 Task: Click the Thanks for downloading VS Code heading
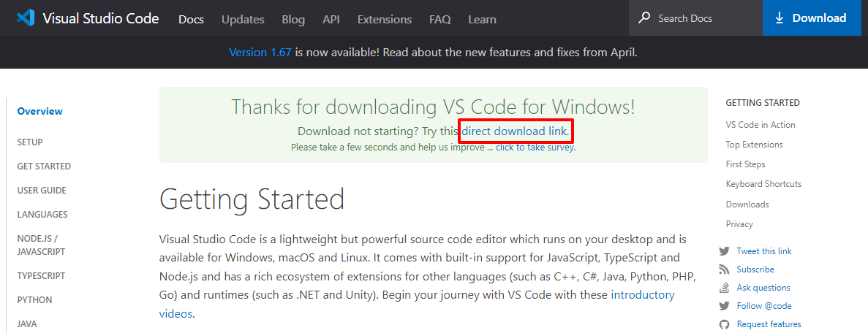(x=433, y=106)
